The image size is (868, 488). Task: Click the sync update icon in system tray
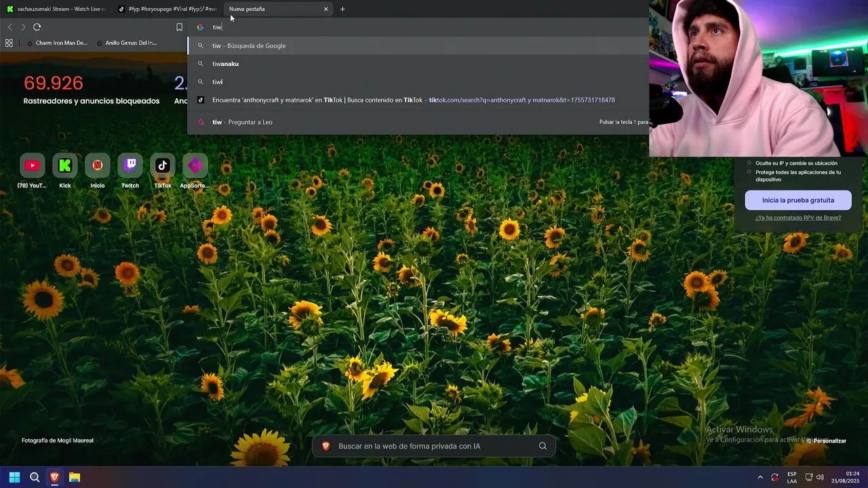point(775,477)
